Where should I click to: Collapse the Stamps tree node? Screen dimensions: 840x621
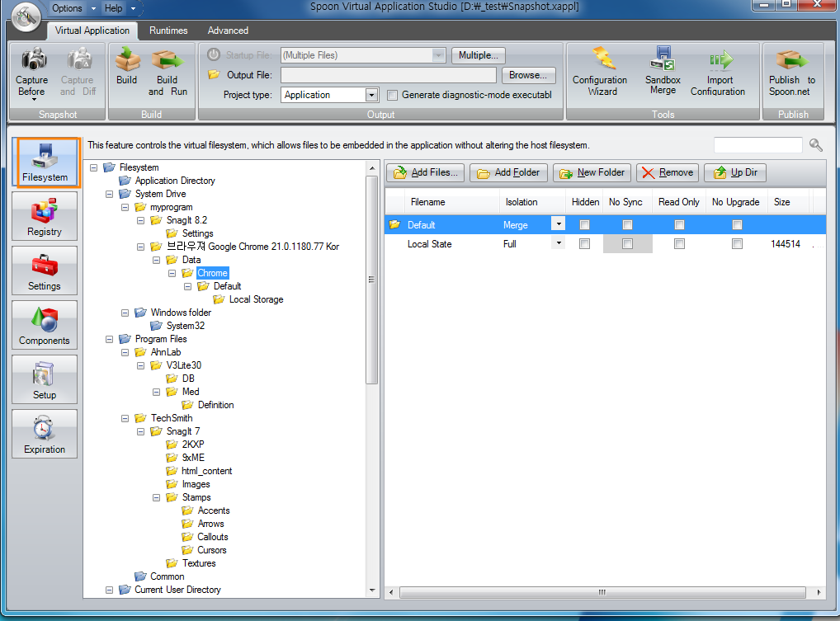(156, 496)
